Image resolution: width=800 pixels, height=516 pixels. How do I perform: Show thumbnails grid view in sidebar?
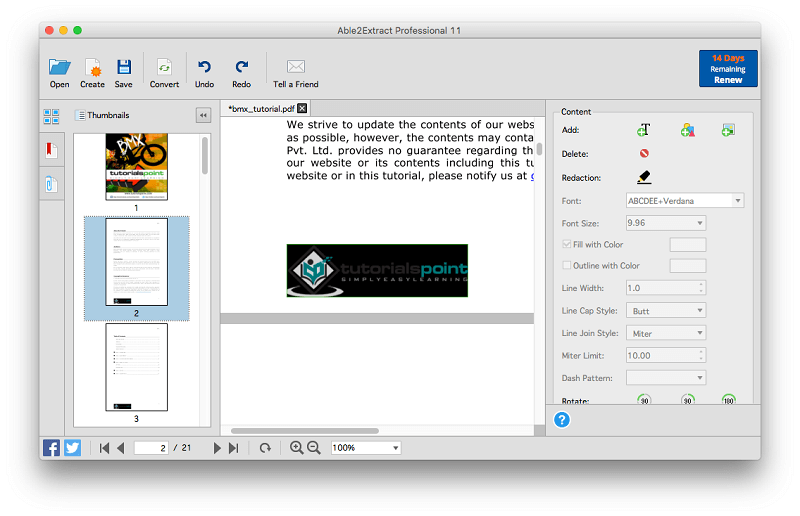click(51, 116)
